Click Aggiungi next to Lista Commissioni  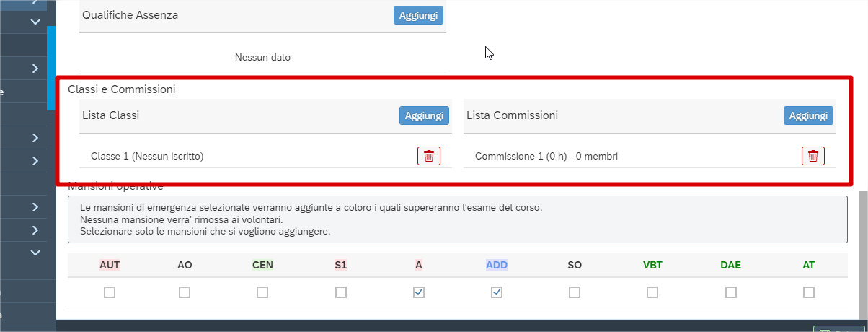click(808, 115)
